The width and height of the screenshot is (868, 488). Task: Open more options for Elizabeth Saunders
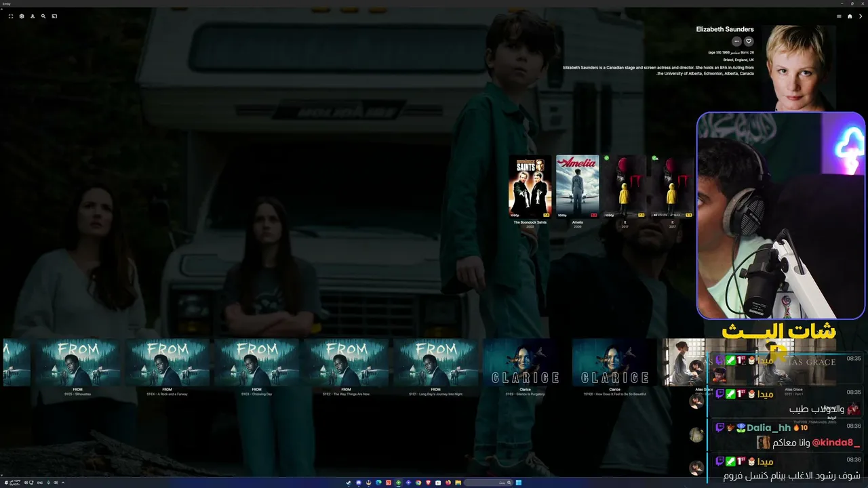point(736,41)
